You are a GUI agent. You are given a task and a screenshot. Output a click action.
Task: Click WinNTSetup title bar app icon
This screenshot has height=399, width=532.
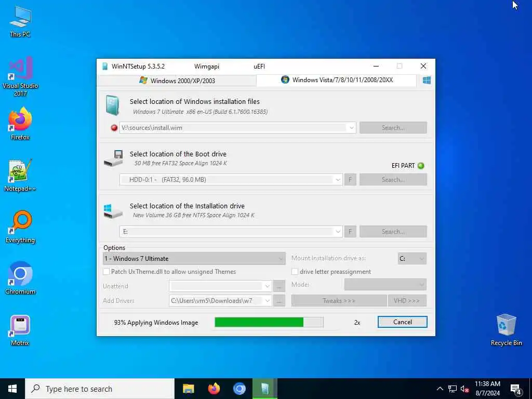(x=105, y=66)
